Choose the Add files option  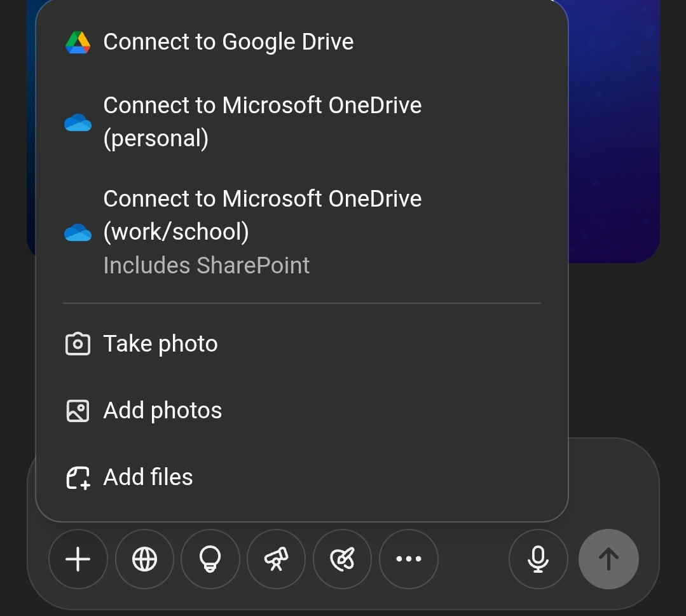click(302, 477)
